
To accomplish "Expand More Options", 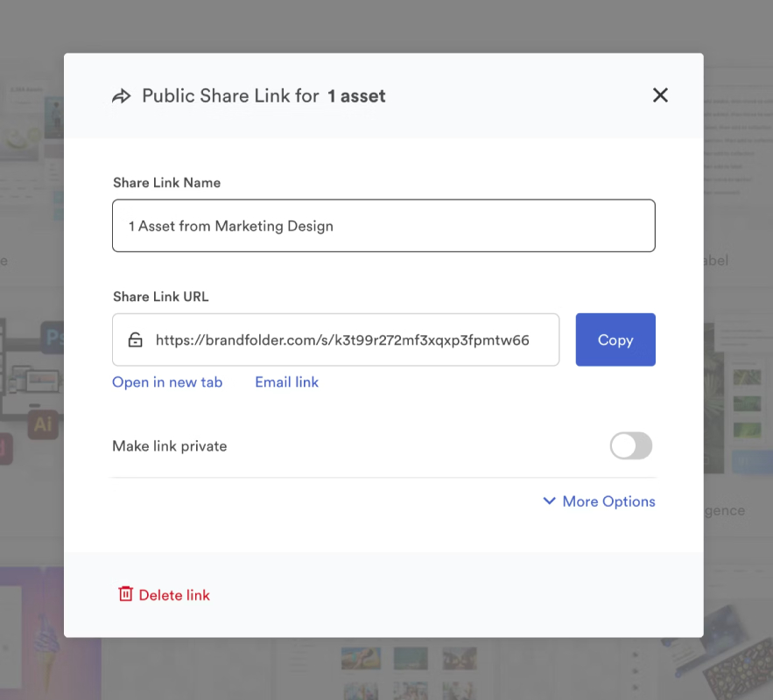I will [599, 501].
